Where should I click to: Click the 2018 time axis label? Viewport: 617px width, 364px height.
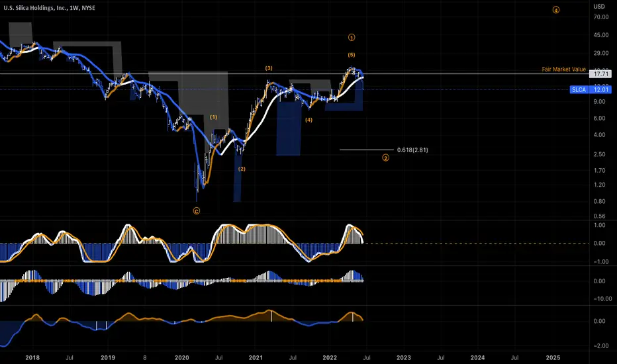tap(32, 357)
